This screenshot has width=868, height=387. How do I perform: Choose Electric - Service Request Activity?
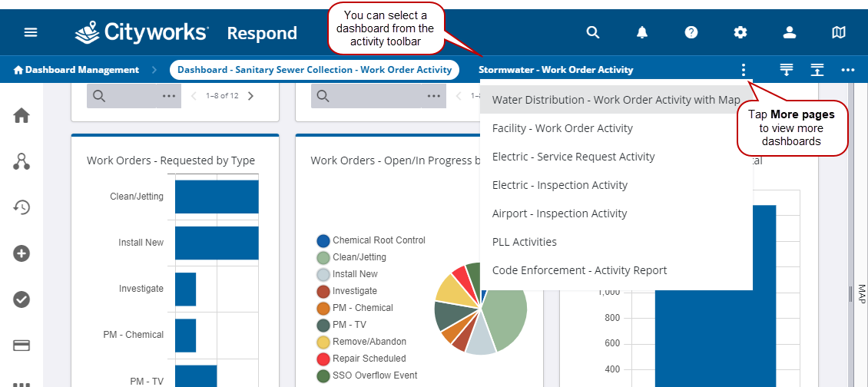pyautogui.click(x=616, y=157)
